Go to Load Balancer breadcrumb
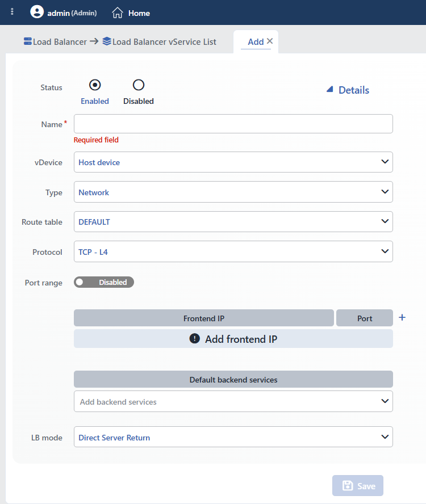426x504 pixels. pyautogui.click(x=60, y=42)
